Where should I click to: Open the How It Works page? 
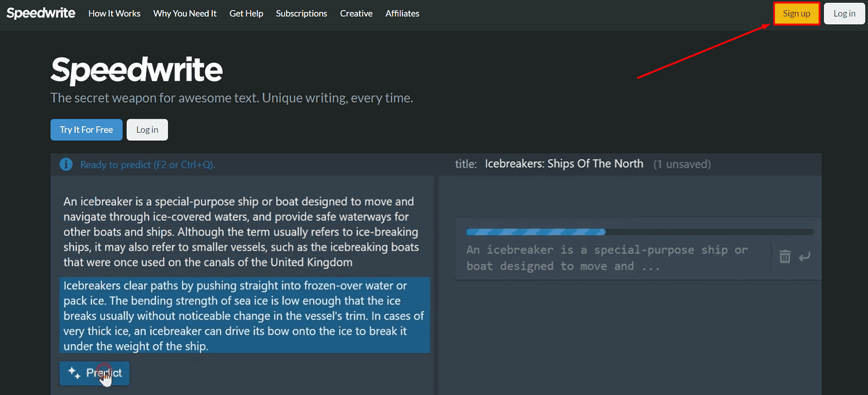click(114, 13)
